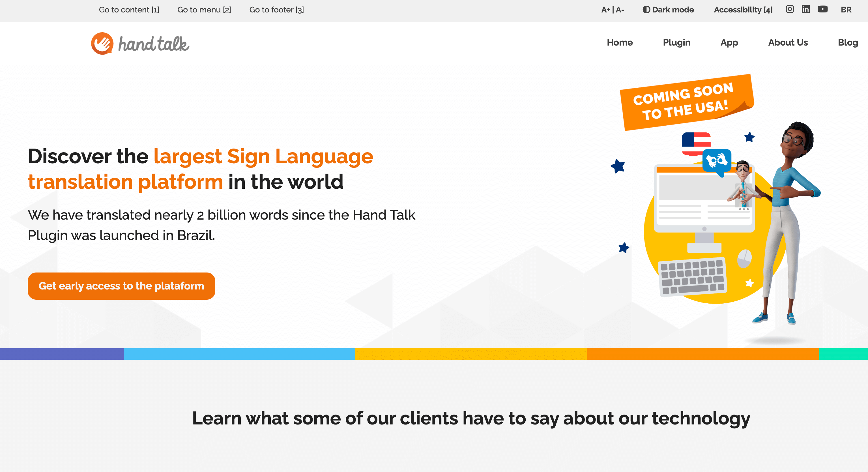
Task: Open Plugin navigation dropdown
Action: tap(676, 42)
